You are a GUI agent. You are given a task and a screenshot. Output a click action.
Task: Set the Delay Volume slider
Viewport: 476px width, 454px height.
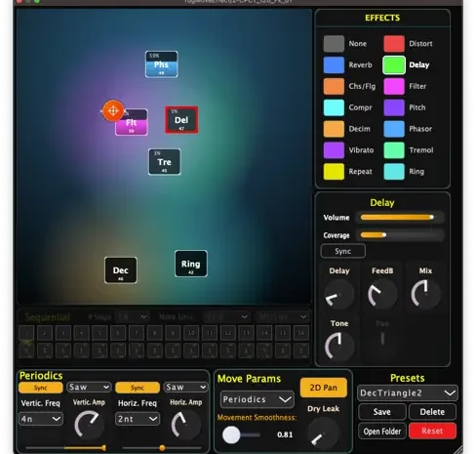point(400,218)
